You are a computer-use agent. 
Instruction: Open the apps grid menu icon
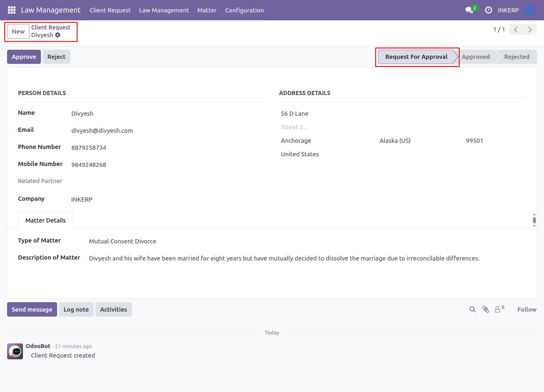[11, 10]
